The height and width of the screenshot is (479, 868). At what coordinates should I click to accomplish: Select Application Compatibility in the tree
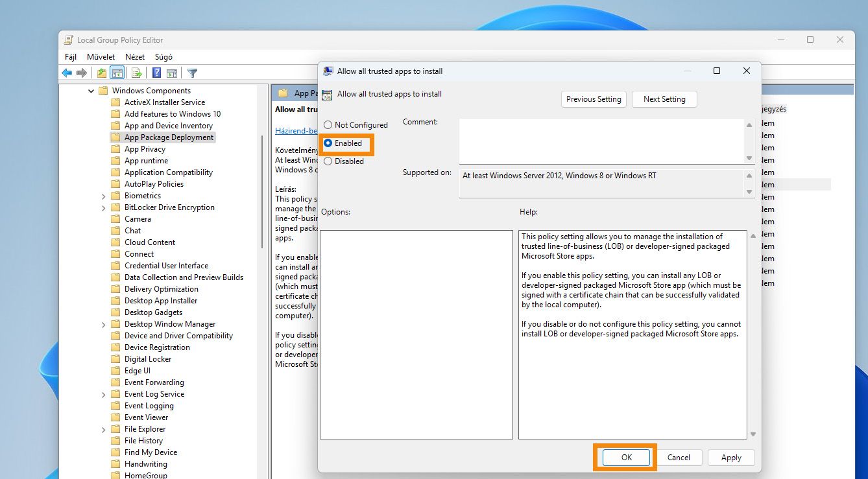pyautogui.click(x=169, y=172)
